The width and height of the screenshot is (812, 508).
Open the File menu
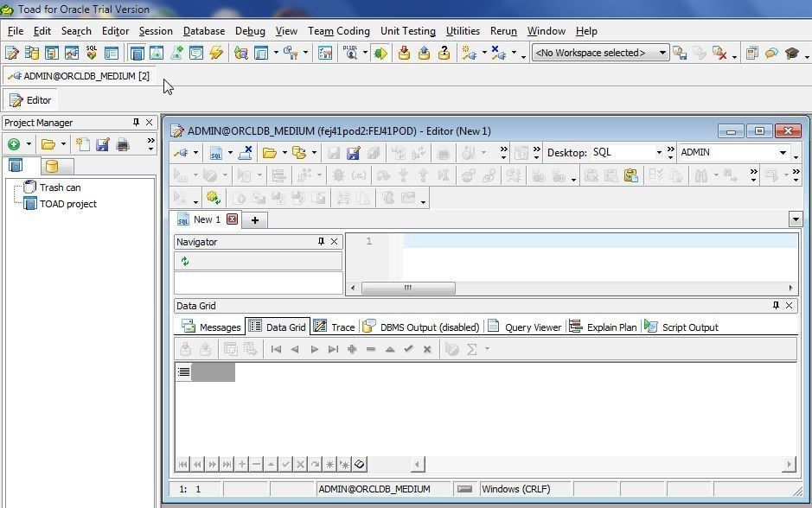pos(16,31)
